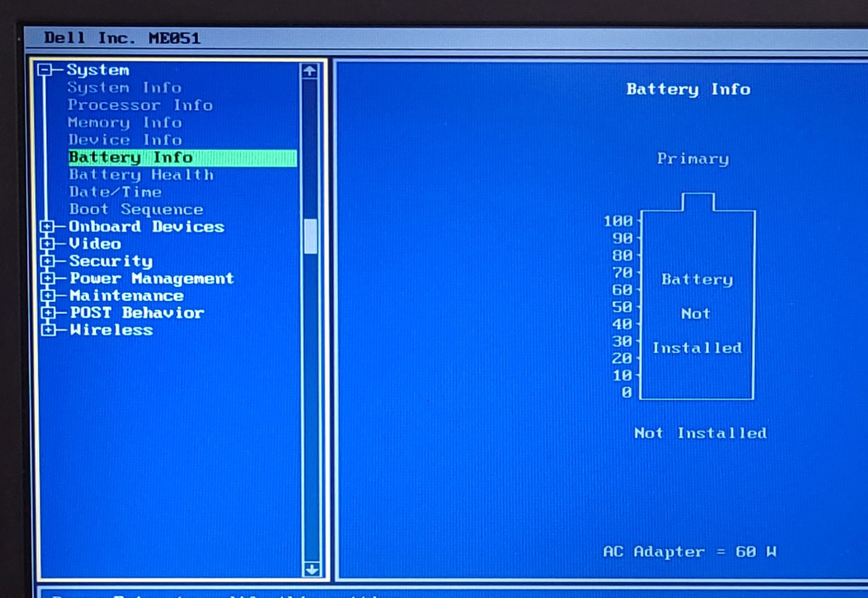Select the Power Management label

tap(151, 278)
